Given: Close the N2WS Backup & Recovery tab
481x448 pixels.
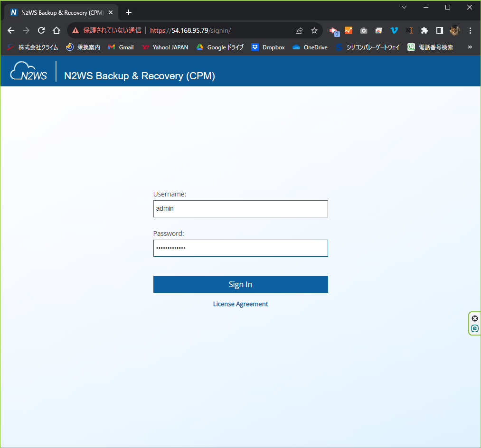Looking at the screenshot, I should point(111,12).
